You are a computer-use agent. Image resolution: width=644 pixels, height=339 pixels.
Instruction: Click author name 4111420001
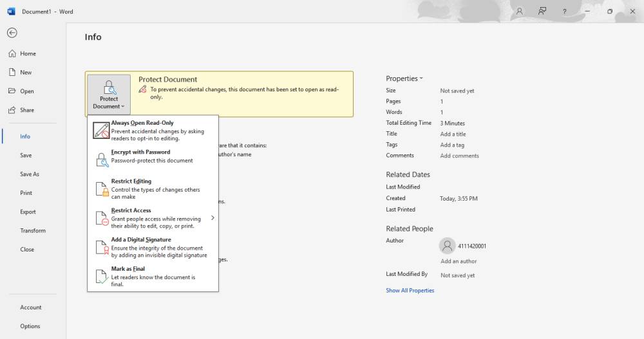(472, 246)
